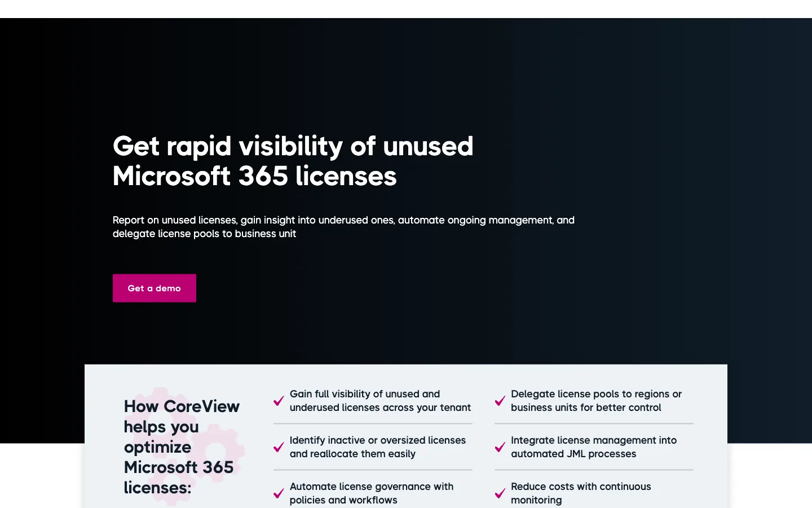Select text Integrate license management into automated JML
Screen dimensions: 812x508
click(x=594, y=447)
